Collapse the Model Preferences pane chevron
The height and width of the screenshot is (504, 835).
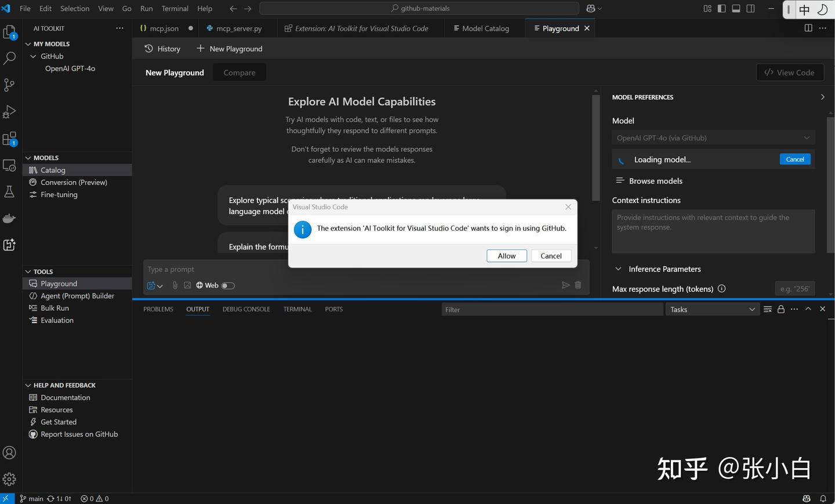[x=822, y=97]
